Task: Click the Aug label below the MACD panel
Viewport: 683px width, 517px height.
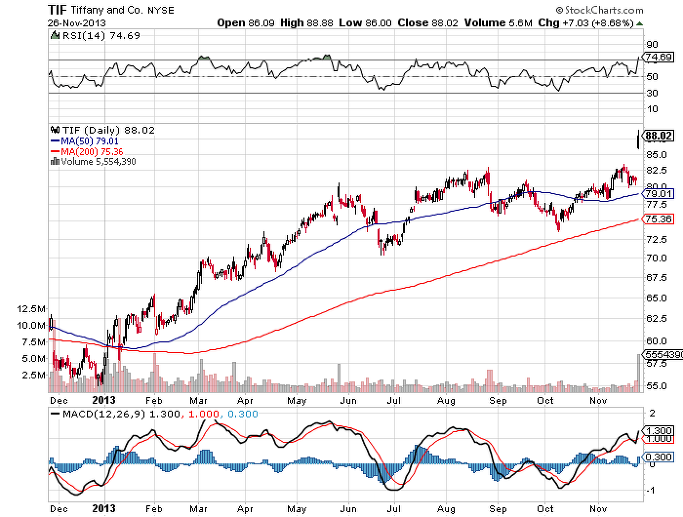Action: (x=446, y=509)
